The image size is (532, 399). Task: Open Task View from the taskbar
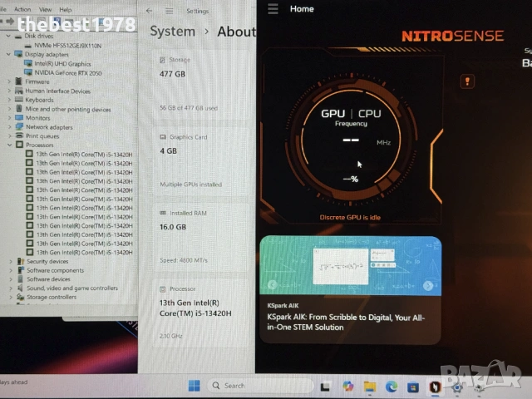pyautogui.click(x=325, y=387)
